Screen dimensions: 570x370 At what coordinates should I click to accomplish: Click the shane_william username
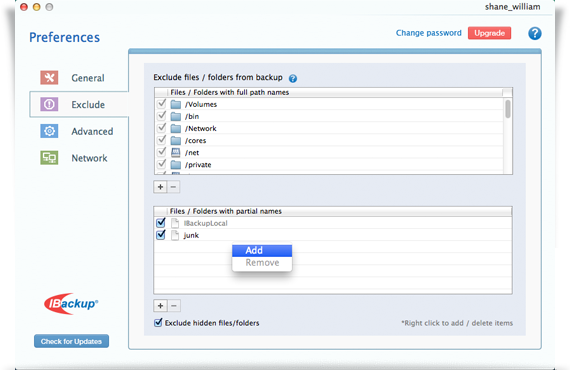(x=512, y=7)
